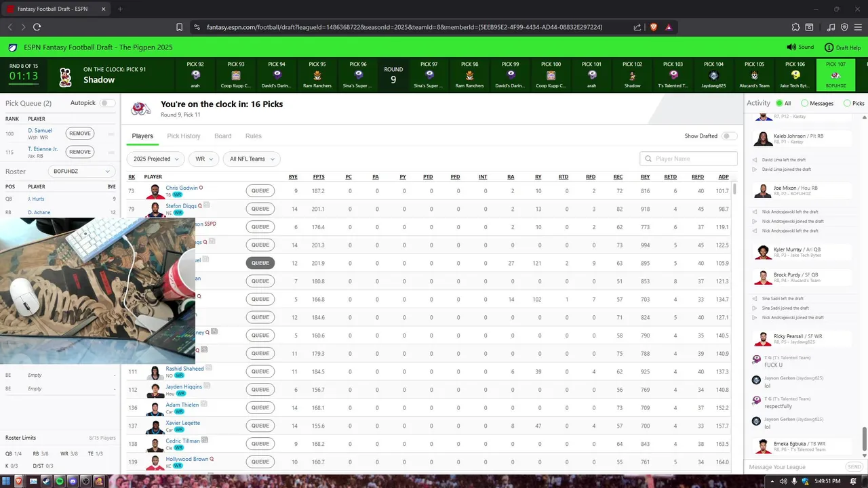
Task: Open Steam from the taskbar
Action: point(45,481)
